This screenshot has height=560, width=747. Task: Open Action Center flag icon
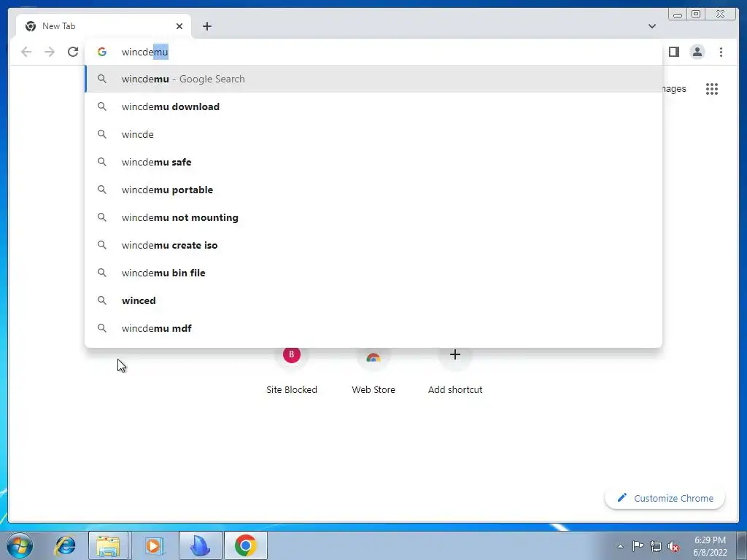(x=638, y=546)
